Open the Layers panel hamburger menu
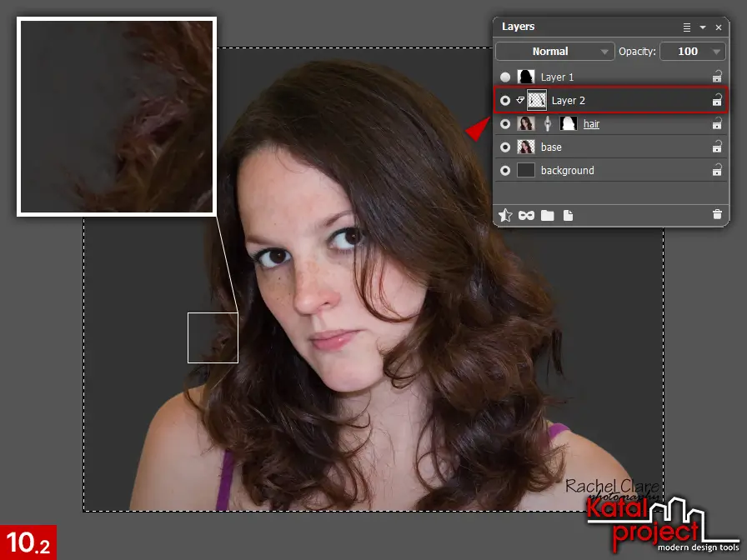The width and height of the screenshot is (747, 560). point(686,27)
